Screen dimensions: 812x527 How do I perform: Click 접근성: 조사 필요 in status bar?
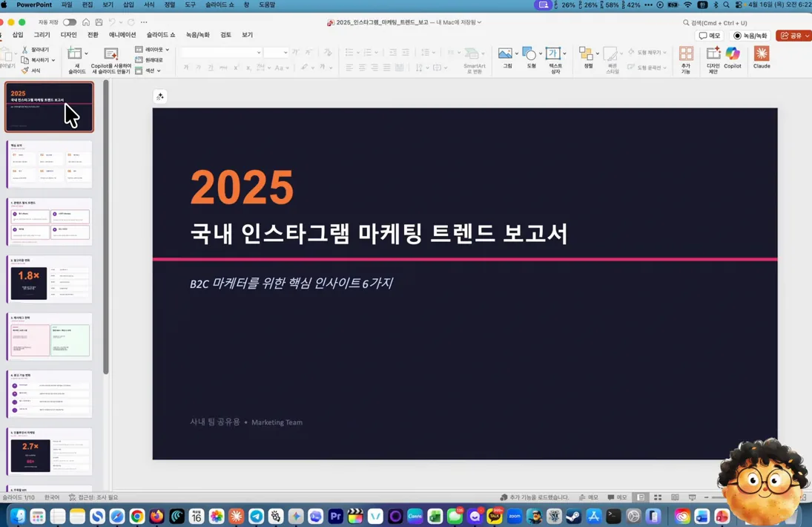[93, 497]
